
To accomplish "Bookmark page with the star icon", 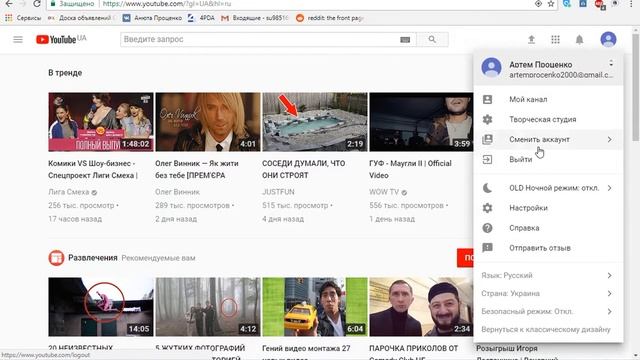I will (x=551, y=4).
